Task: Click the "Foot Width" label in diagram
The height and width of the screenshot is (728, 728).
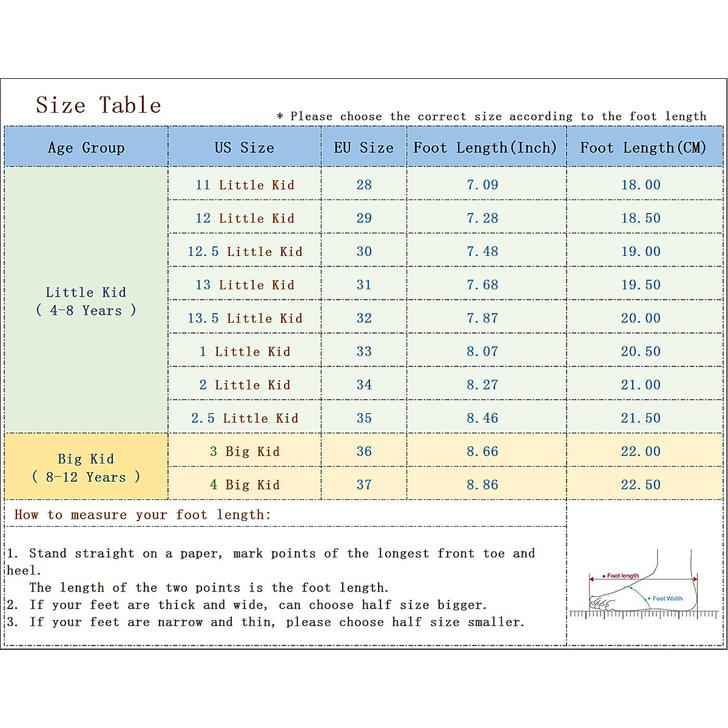Action: [667, 598]
